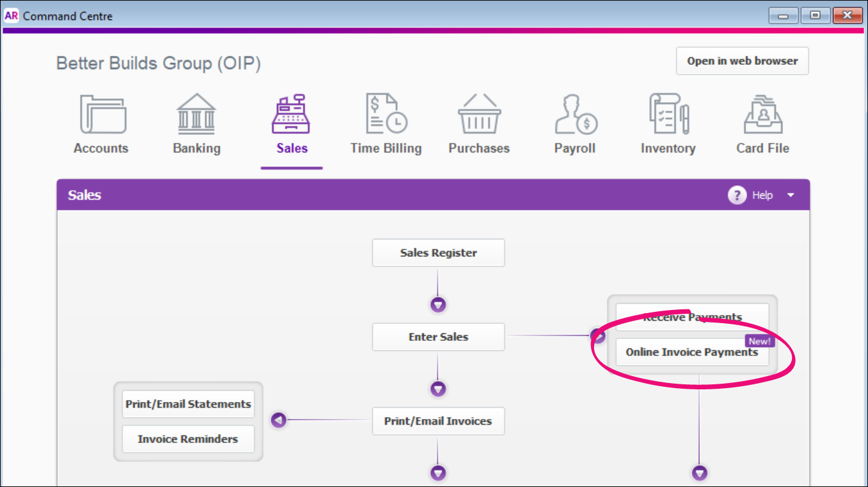Select the Banking building icon
This screenshot has width=868, height=487.
pos(196,115)
